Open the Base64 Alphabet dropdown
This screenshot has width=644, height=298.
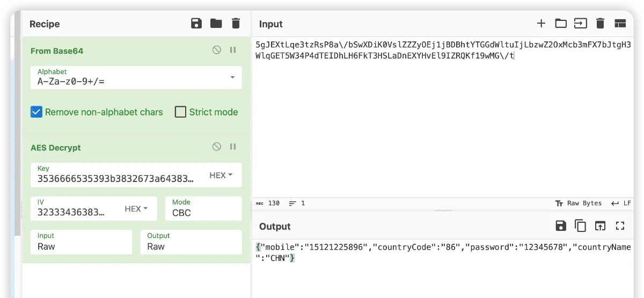[x=136, y=78]
